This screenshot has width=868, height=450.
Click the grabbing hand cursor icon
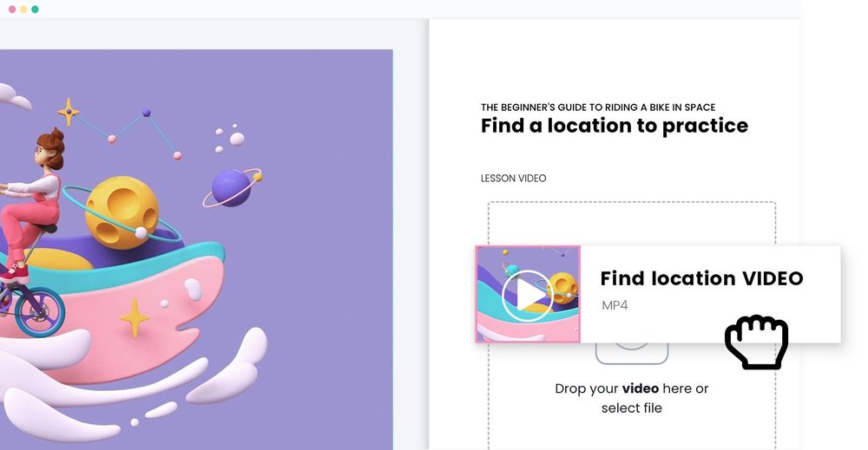click(756, 342)
